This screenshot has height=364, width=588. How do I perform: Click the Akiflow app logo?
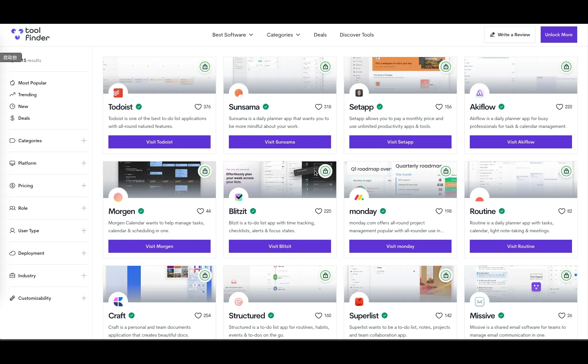click(x=480, y=93)
